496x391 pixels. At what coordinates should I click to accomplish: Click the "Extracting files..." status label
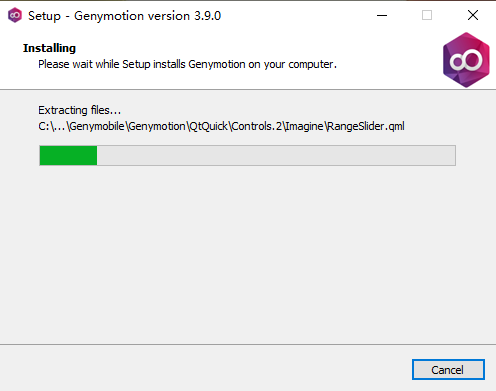[x=79, y=110]
